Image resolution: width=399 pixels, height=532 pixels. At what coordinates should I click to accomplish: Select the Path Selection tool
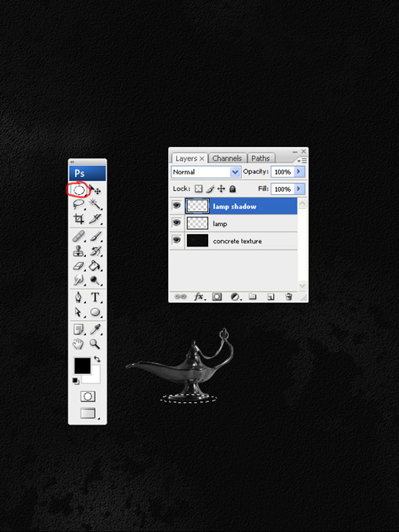pyautogui.click(x=78, y=312)
